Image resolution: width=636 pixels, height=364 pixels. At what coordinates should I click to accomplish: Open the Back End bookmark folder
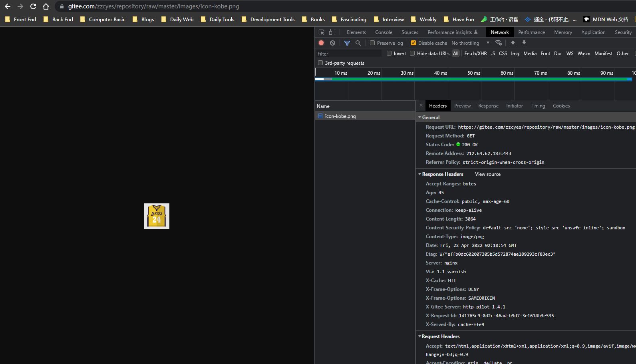click(58, 19)
